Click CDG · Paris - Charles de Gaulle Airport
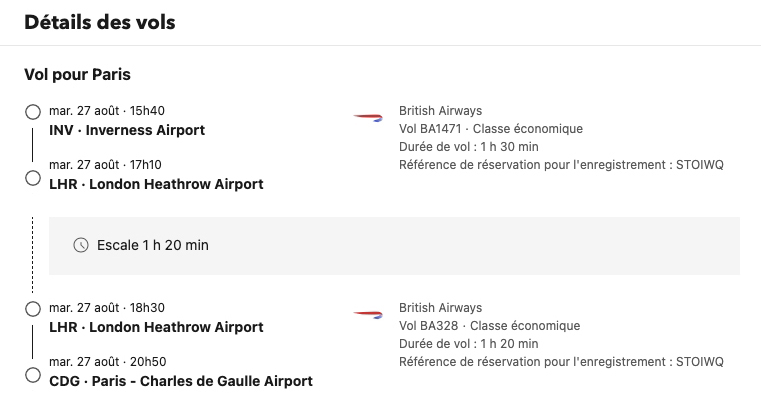 tap(181, 381)
